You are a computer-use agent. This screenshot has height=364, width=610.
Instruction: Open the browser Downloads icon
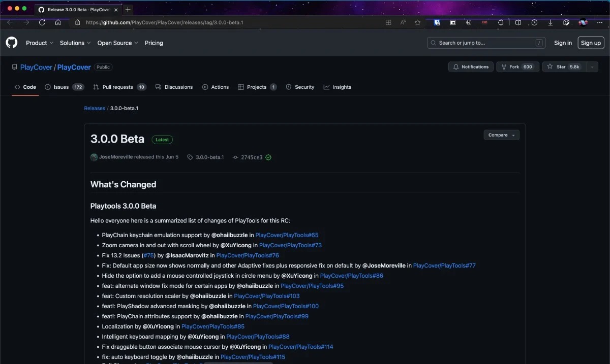coord(550,22)
